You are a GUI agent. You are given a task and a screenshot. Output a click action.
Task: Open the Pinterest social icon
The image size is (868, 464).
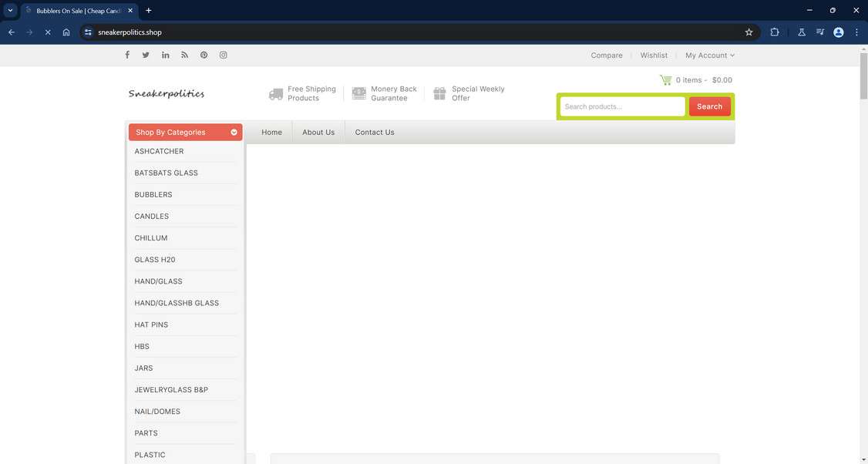click(x=204, y=55)
